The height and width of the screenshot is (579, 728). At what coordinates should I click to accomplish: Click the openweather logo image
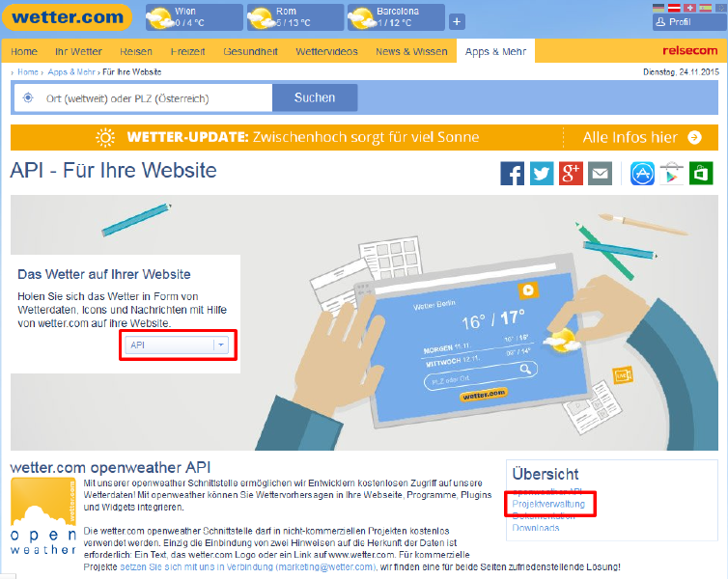43,516
